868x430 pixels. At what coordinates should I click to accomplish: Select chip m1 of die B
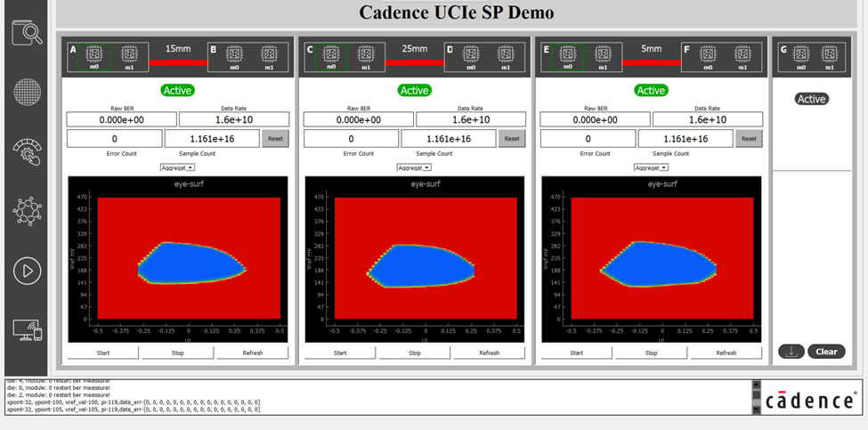[269, 57]
